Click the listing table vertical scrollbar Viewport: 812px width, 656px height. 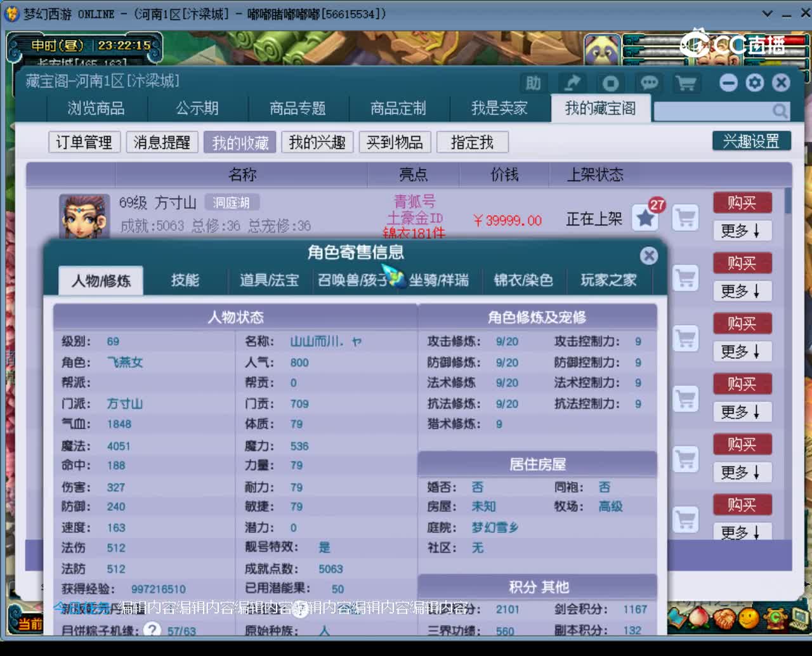788,364
